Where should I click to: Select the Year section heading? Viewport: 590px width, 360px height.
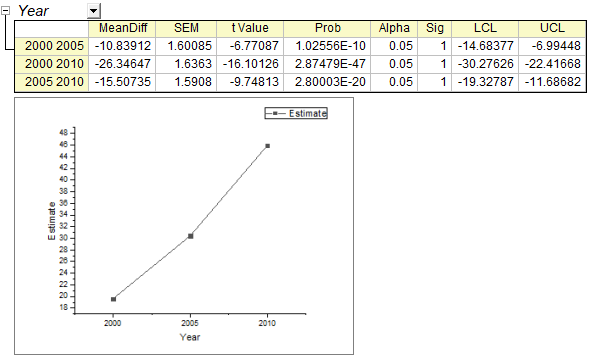(33, 11)
